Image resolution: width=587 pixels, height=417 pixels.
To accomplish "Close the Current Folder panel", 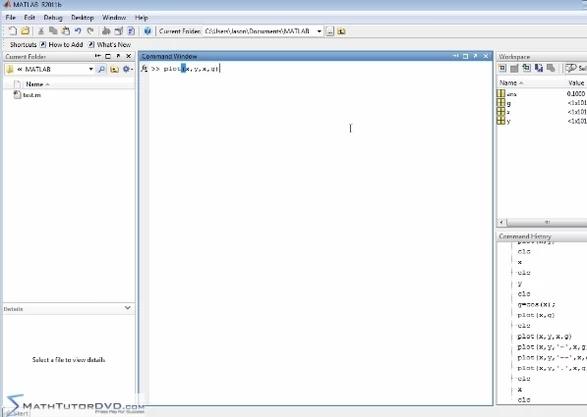I will click(128, 56).
